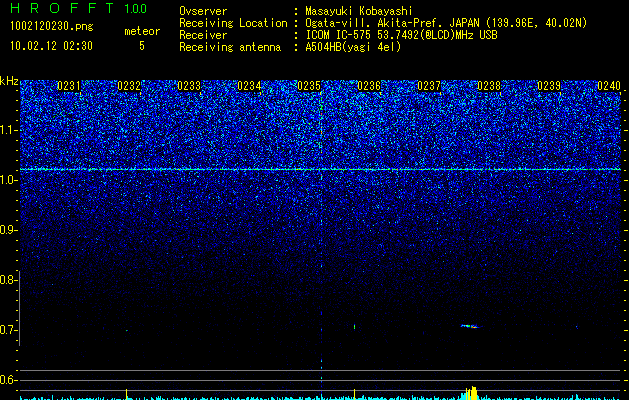Viewport: 629px width, 400px height.
Task: Click the 0.7 kHz axis label
Action: 8,330
